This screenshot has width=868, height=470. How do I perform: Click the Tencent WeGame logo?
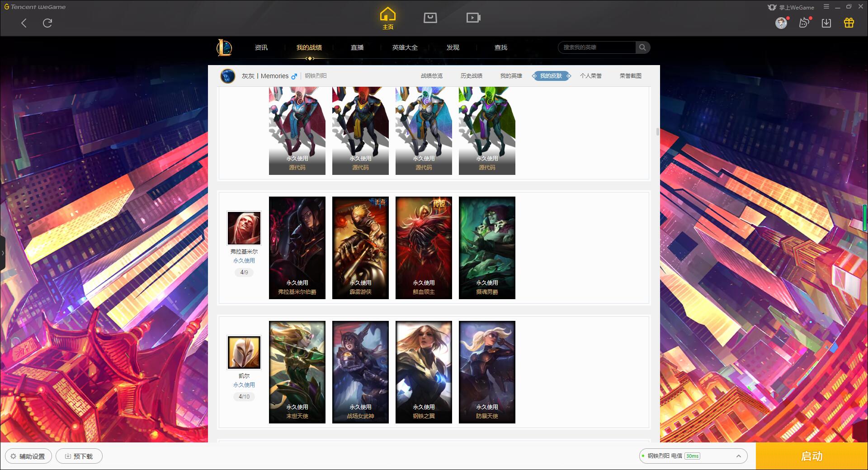[x=35, y=7]
